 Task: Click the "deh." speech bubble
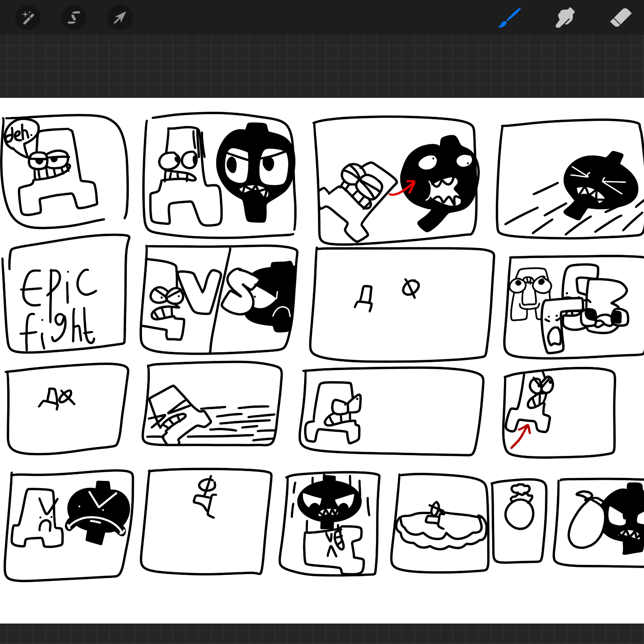[20, 134]
